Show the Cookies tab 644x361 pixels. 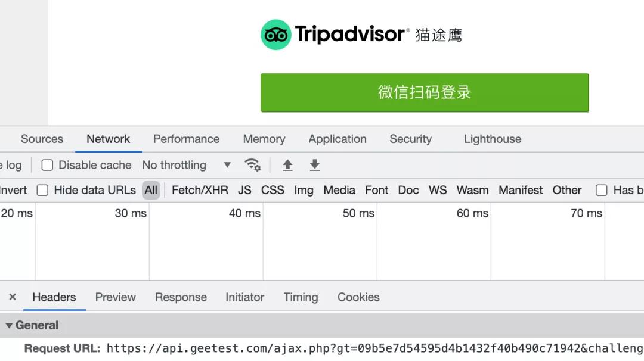[358, 297]
